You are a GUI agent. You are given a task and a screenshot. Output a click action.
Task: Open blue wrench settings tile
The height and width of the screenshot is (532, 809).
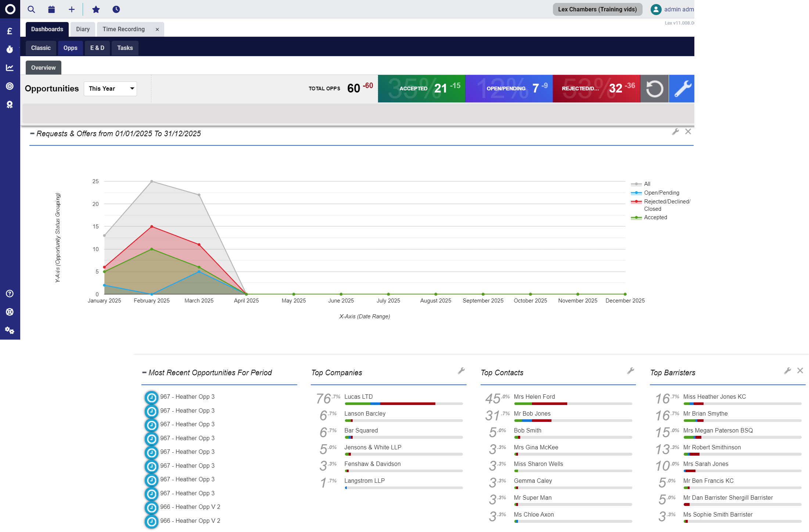coord(682,88)
